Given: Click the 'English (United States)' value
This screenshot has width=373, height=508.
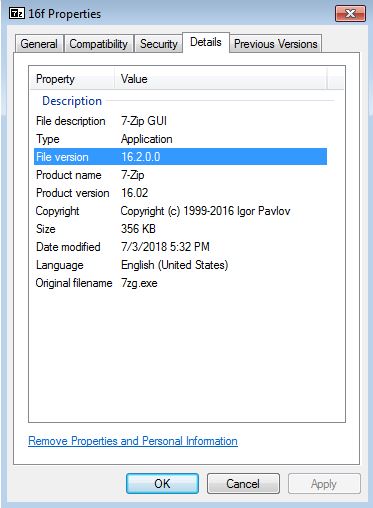Looking at the screenshot, I should pyautogui.click(x=175, y=265).
